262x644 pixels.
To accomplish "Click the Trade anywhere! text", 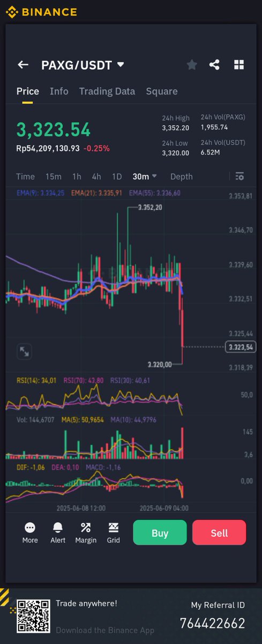I will coord(86,603).
